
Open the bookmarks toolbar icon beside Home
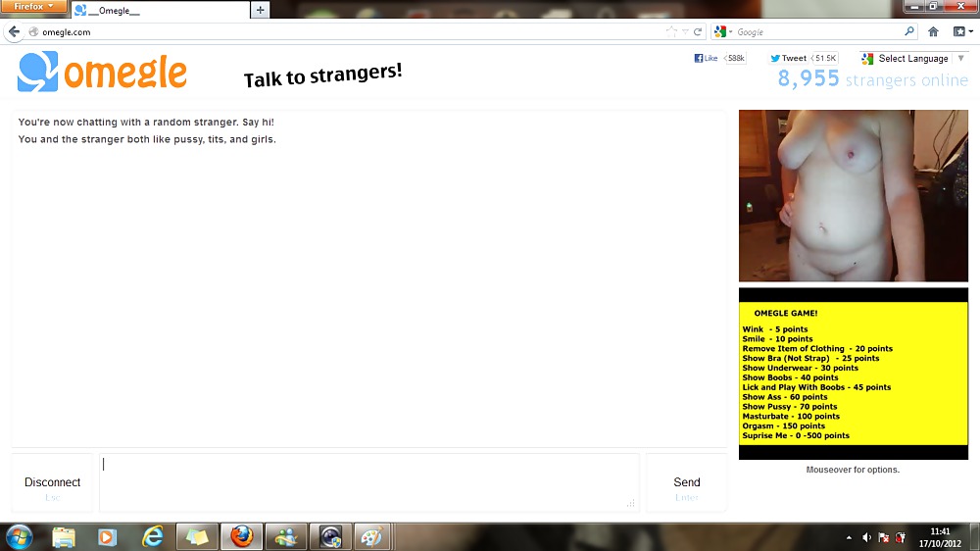click(959, 32)
